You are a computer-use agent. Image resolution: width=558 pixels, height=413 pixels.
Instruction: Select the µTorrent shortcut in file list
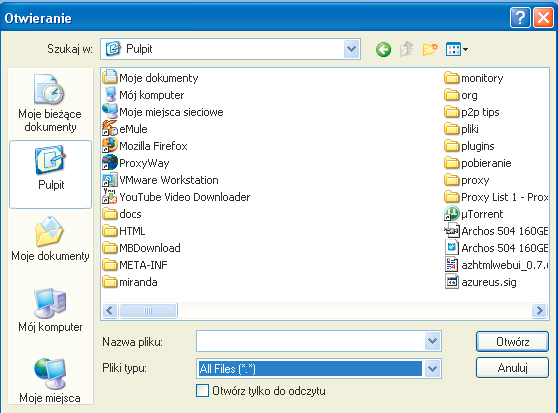(474, 214)
